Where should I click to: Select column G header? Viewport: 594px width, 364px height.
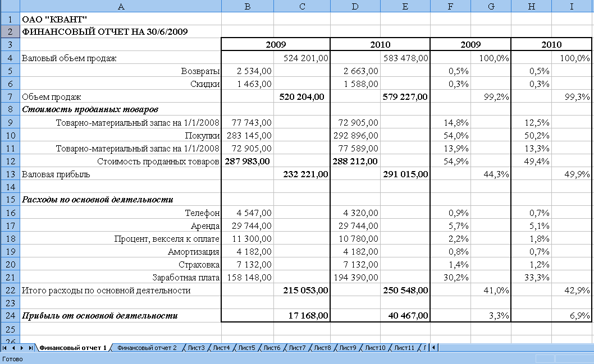[491, 6]
